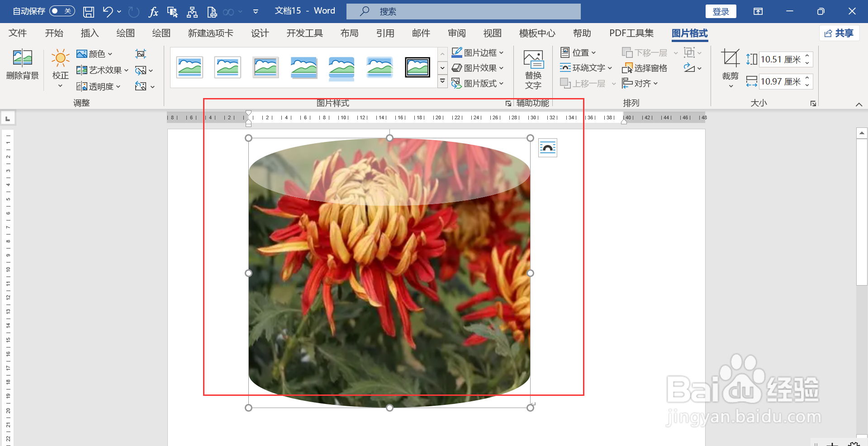
Task: Switch to the 开始 Home tab
Action: (54, 33)
